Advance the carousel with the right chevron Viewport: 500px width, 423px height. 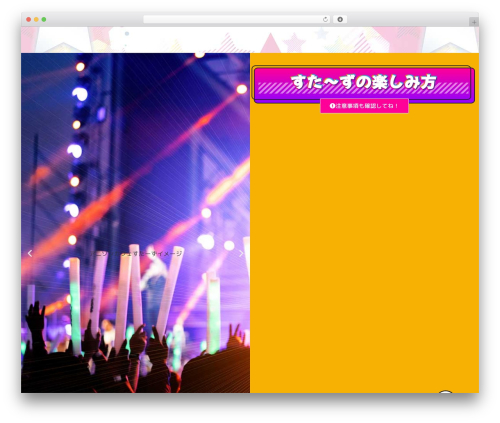[x=241, y=253]
